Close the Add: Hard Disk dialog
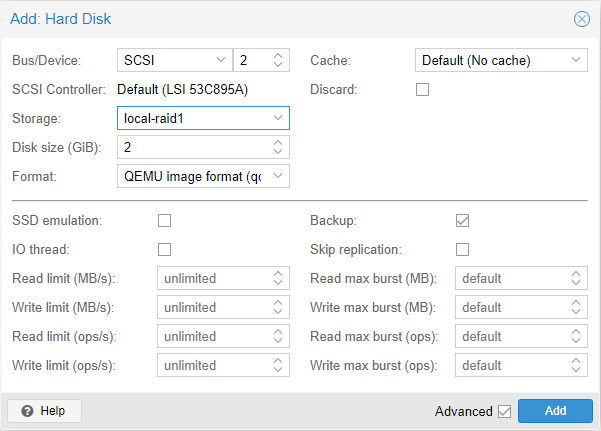Screen dimensions: 601x431 pyautogui.click(x=581, y=19)
